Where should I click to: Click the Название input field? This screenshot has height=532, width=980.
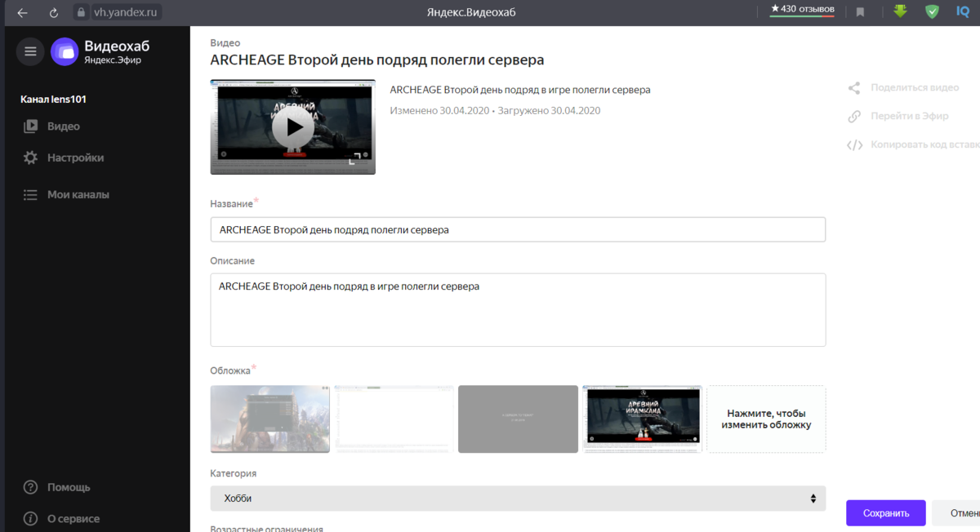coord(518,229)
